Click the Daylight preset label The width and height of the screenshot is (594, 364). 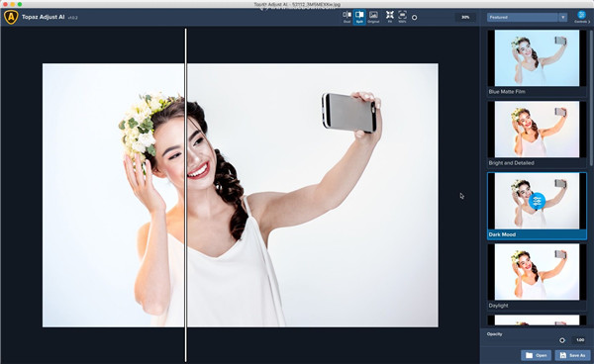click(499, 306)
